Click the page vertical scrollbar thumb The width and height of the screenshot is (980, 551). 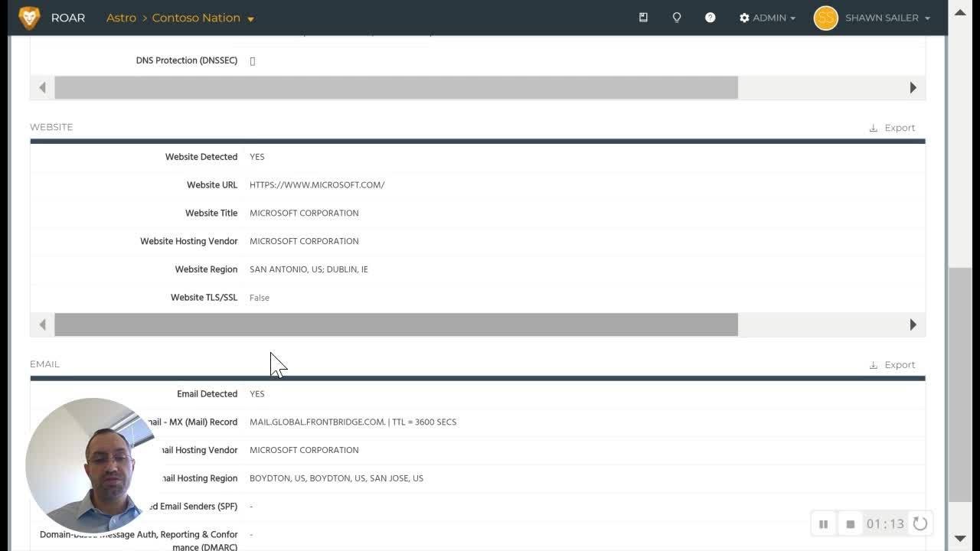pos(959,384)
